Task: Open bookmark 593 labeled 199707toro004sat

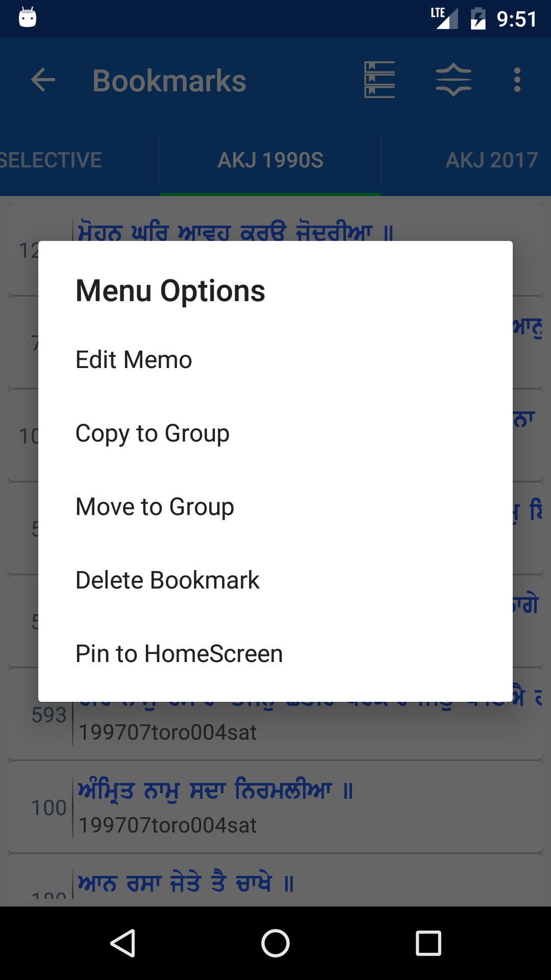Action: (275, 730)
